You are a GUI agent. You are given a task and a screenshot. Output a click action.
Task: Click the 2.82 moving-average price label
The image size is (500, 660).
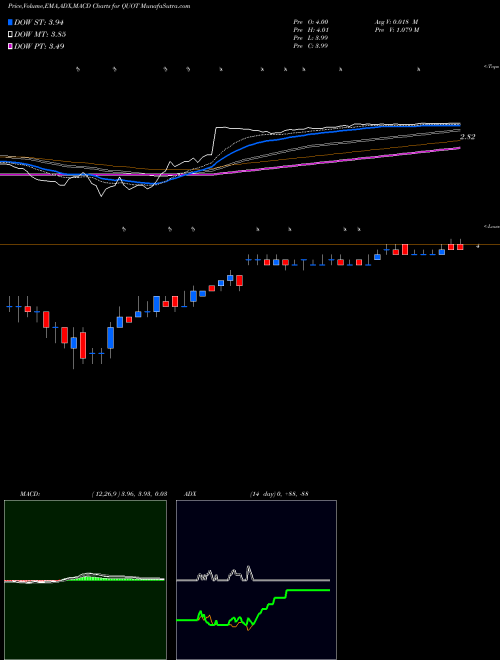point(468,137)
